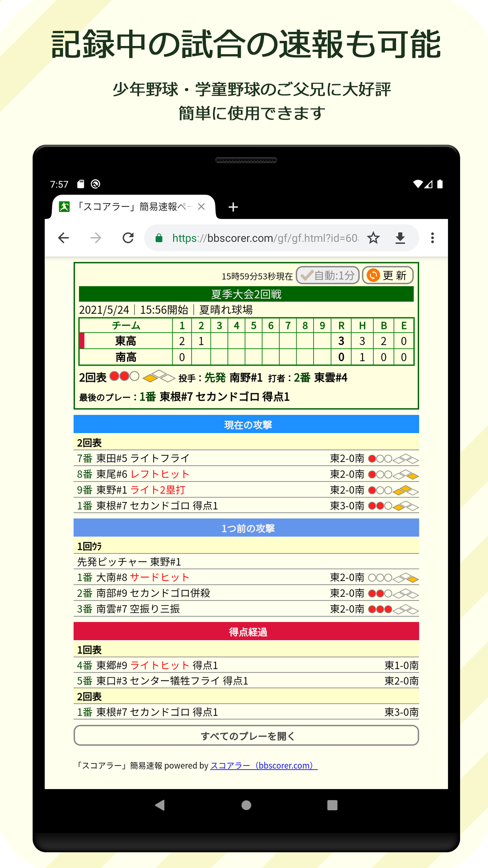This screenshot has width=488, height=868.
Task: Tap 東高 first inning score 2
Action: click(x=182, y=341)
